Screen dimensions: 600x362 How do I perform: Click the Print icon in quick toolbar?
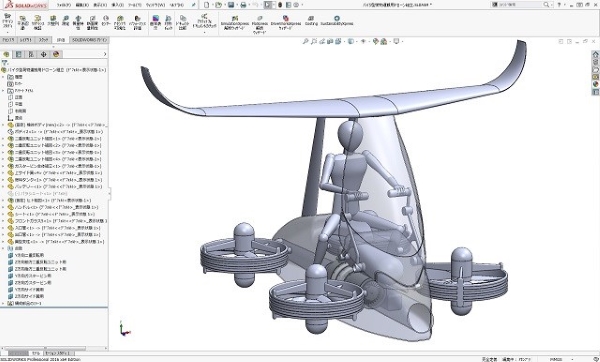pos(243,5)
